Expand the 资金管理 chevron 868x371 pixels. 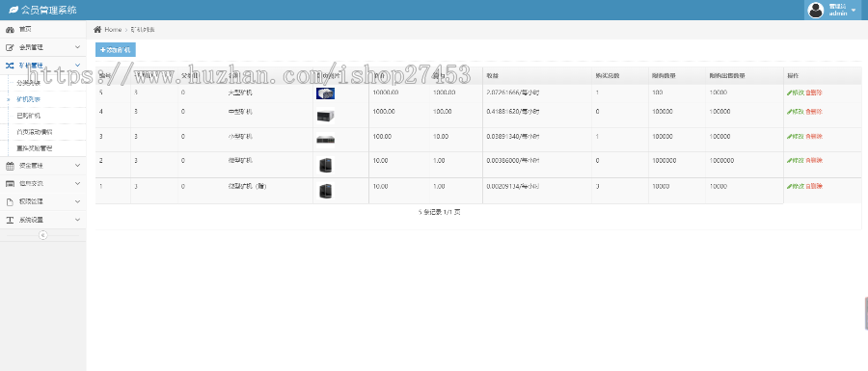click(77, 166)
